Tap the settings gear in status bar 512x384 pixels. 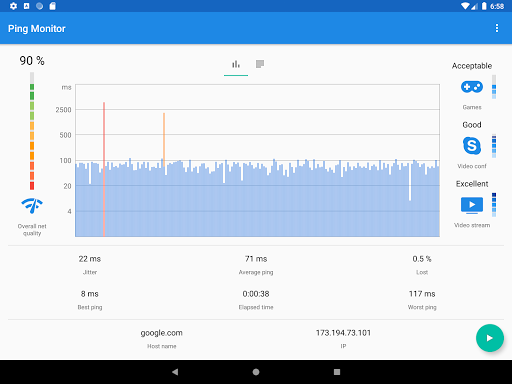coord(13,6)
